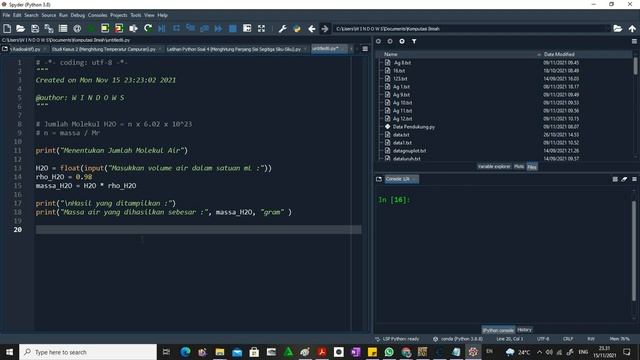This screenshot has width=640, height=360.
Task: Open the Files pane options hamburger menu
Action: pyautogui.click(x=634, y=41)
